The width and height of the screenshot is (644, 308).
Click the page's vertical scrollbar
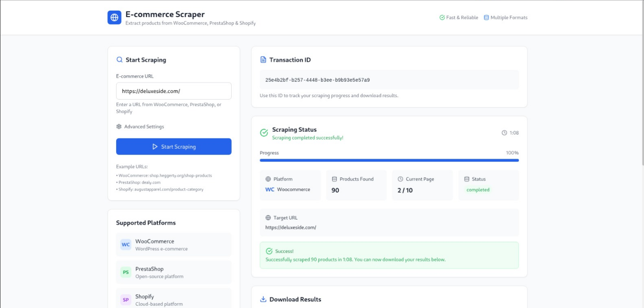642,82
